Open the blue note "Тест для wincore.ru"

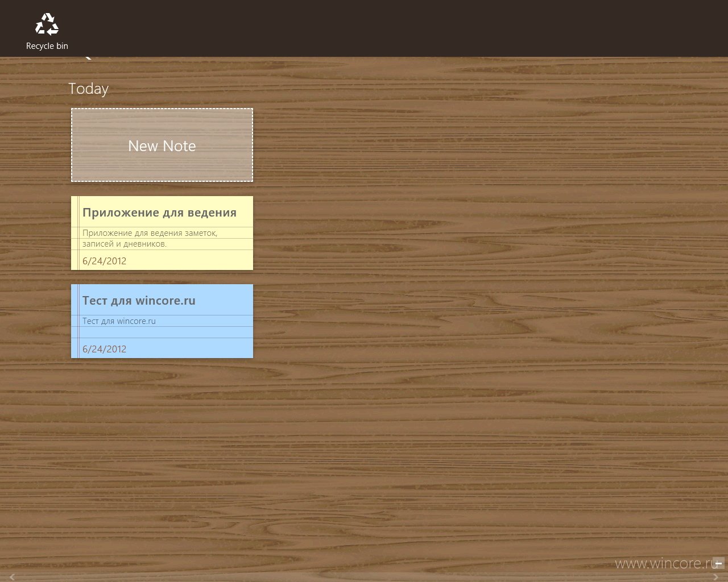pyautogui.click(x=162, y=321)
